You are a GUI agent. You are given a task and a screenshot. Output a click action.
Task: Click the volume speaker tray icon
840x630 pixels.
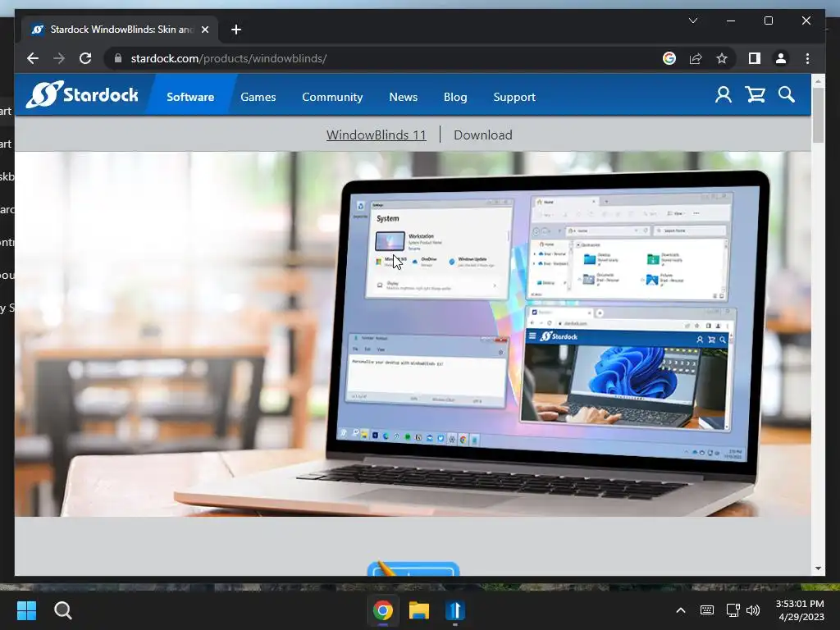753,610
